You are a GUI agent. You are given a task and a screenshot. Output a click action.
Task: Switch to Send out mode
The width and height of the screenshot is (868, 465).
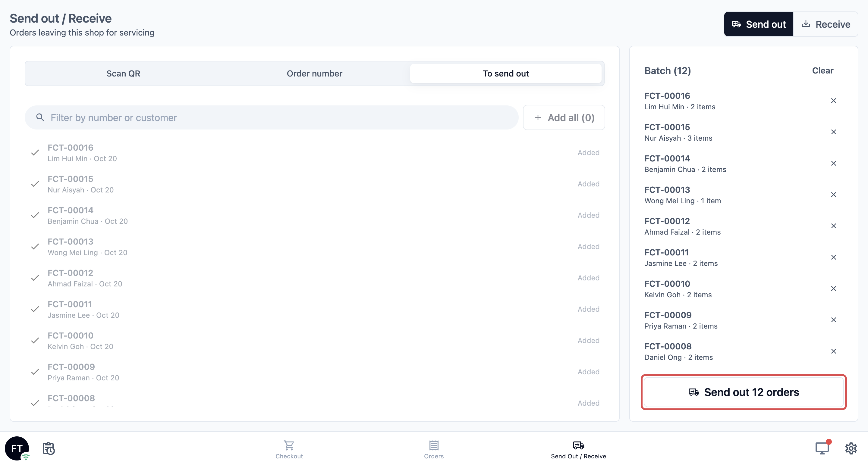[x=759, y=24]
